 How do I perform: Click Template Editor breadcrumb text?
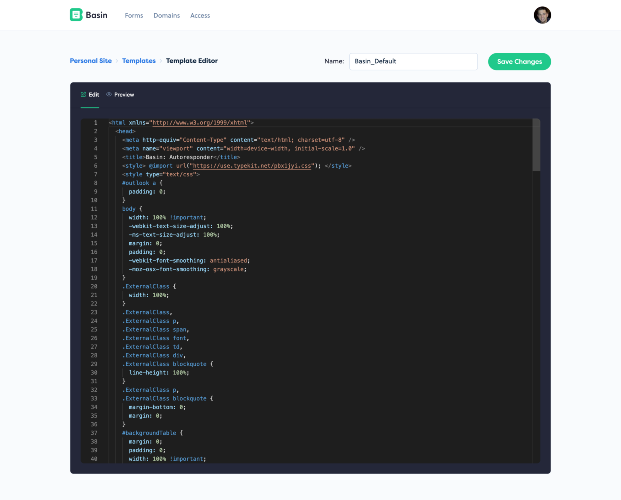point(192,61)
